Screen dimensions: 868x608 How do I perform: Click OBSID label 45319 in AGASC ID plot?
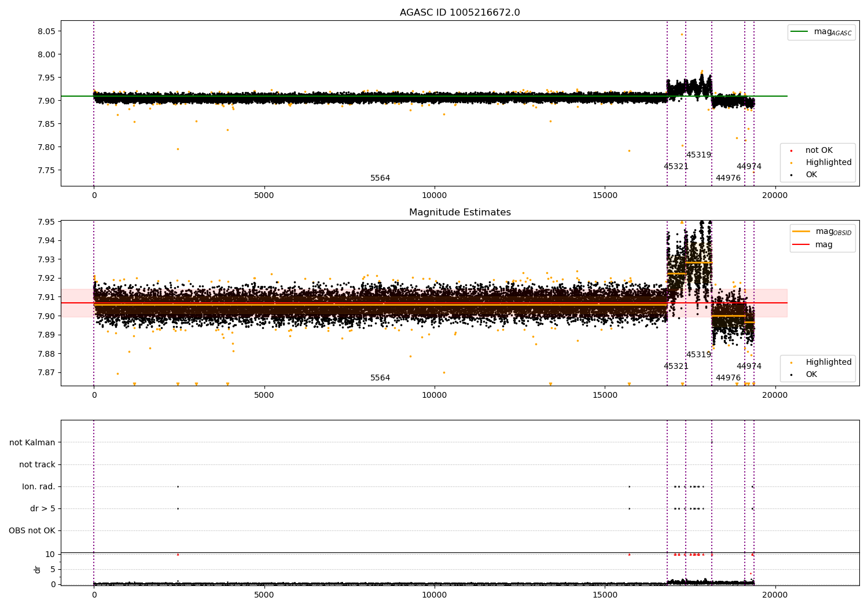click(698, 155)
